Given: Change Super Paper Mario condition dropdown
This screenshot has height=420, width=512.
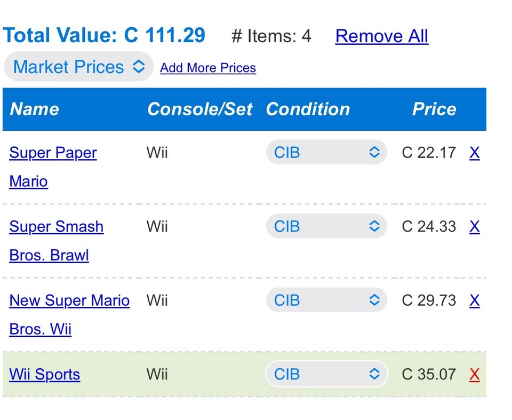Looking at the screenshot, I should tap(326, 153).
